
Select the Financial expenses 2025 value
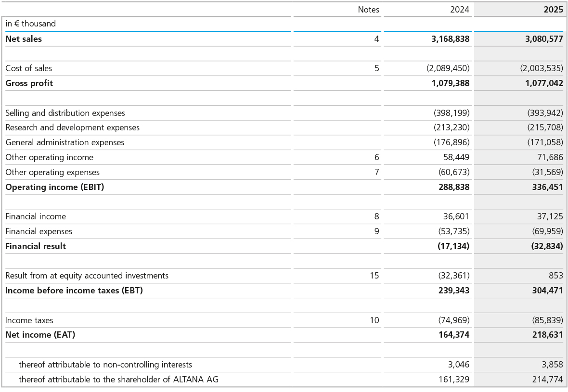(547, 231)
